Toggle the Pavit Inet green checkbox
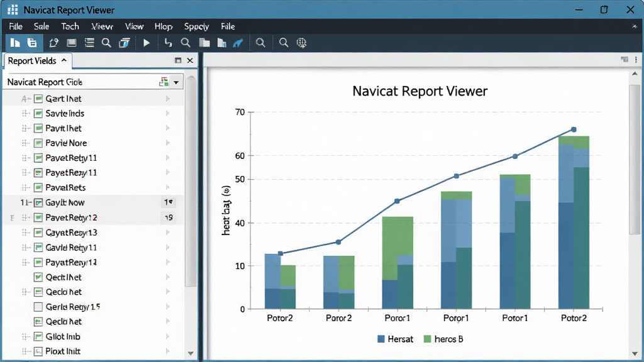The width and height of the screenshot is (644, 362). [x=38, y=128]
